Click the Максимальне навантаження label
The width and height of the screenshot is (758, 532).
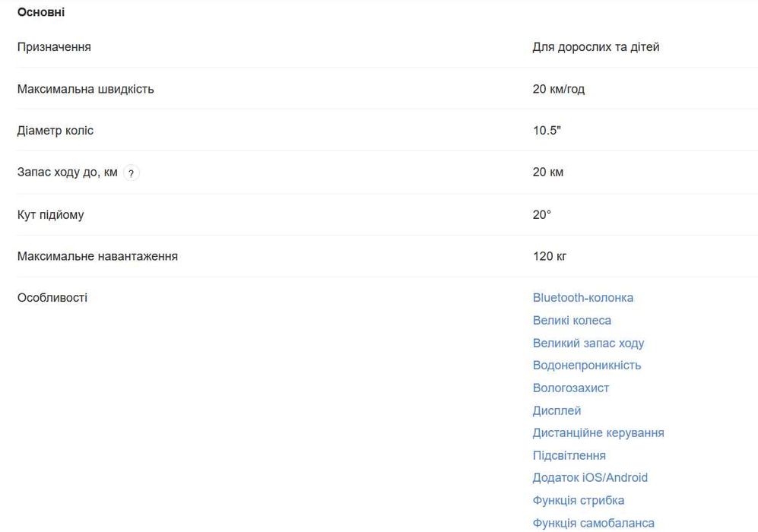coord(97,256)
